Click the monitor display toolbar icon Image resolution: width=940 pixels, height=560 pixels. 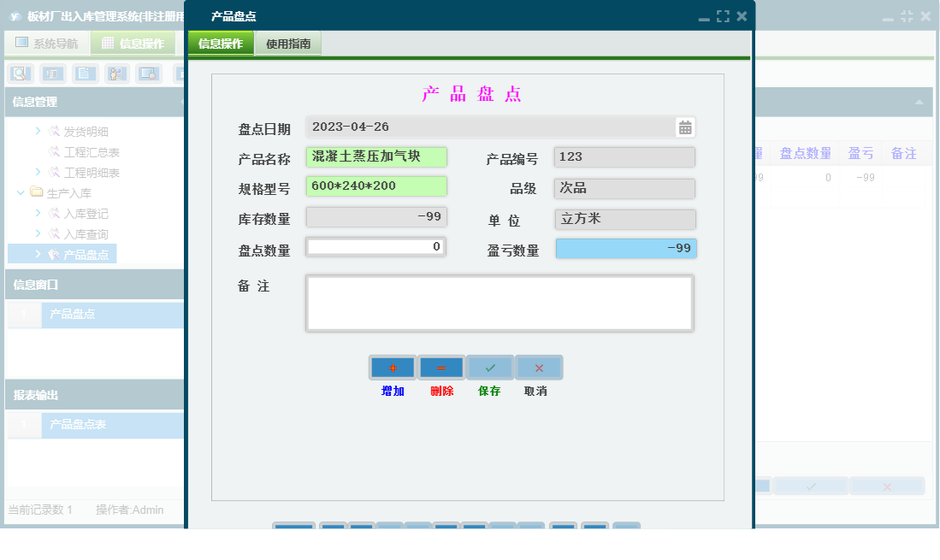[x=147, y=74]
